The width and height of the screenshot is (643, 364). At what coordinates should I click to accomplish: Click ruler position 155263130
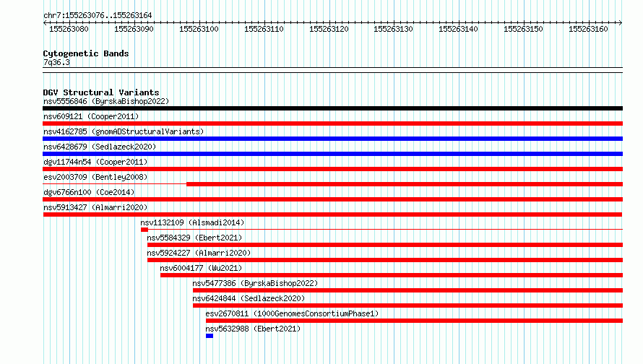tap(393, 29)
